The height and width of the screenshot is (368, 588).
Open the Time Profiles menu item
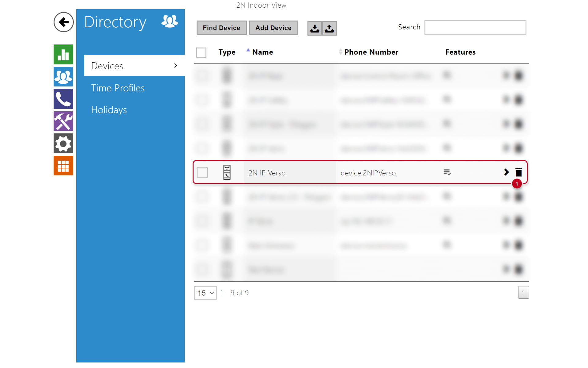click(x=118, y=88)
